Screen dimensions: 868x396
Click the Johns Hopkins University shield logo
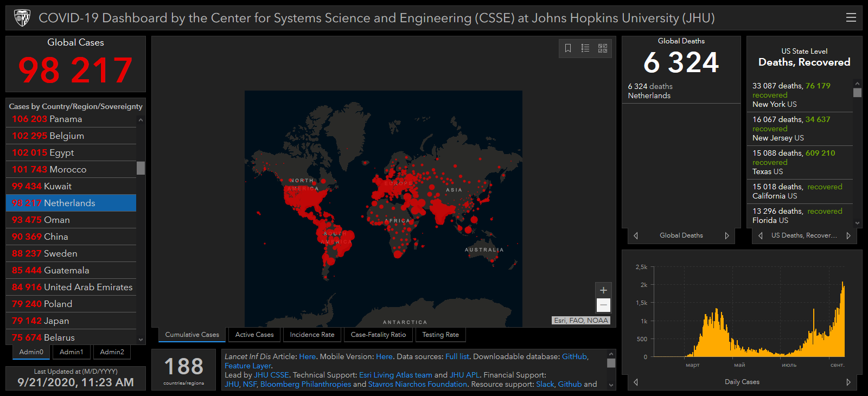[x=22, y=18]
